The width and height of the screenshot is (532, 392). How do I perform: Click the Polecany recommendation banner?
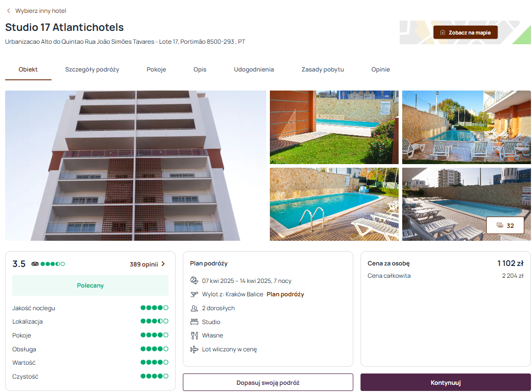pyautogui.click(x=90, y=286)
